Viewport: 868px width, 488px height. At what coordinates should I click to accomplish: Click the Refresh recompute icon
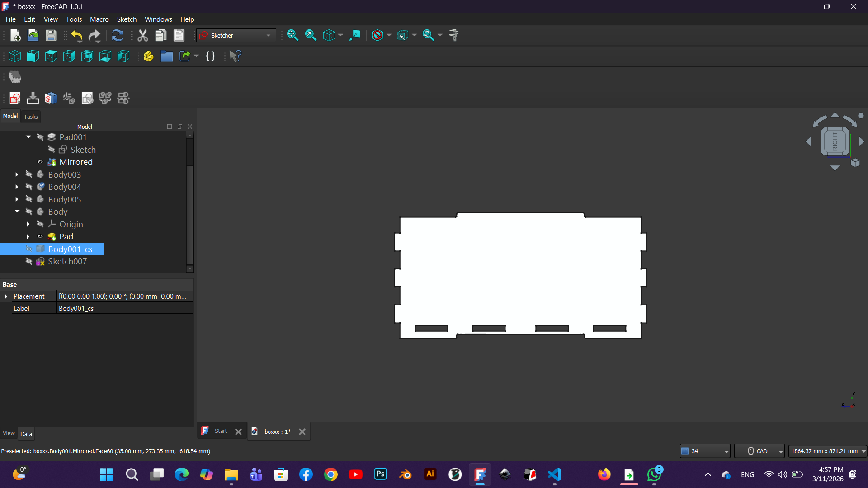[117, 35]
